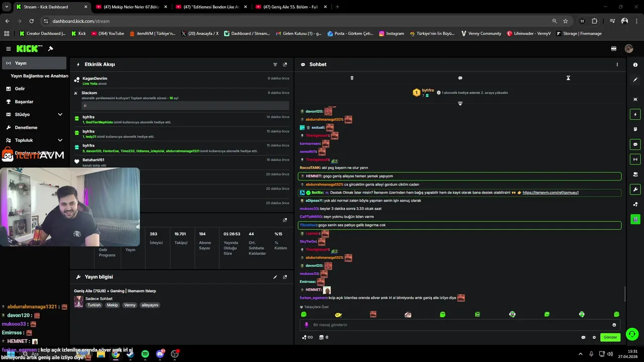Click the pencil edit icon in right sidebar

pyautogui.click(x=635, y=79)
